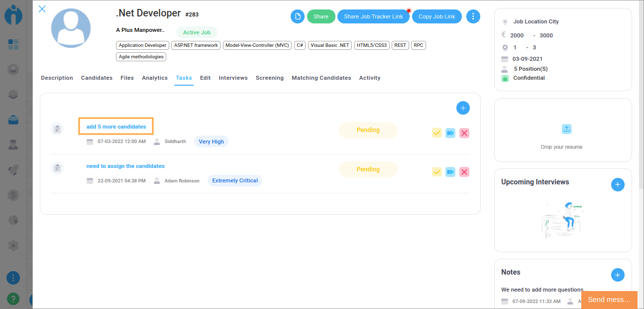Delete the 'add 5 more candidates' task

point(464,133)
